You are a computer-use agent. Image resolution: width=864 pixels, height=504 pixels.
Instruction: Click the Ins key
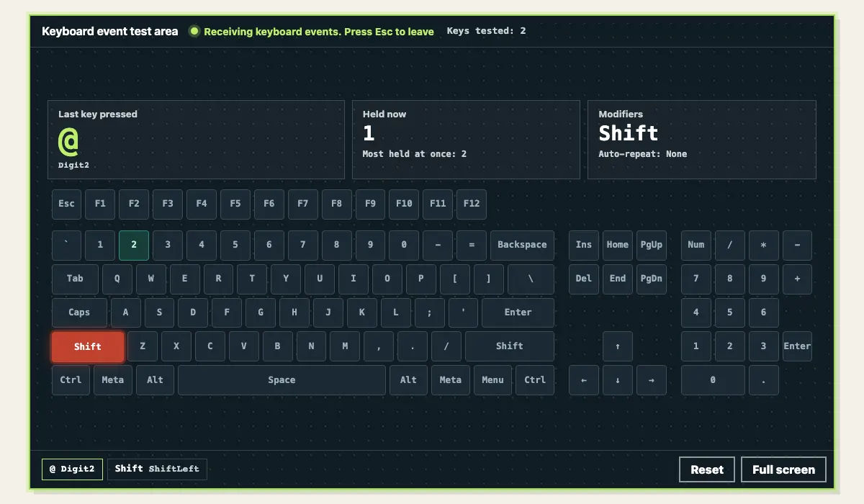[x=584, y=245]
